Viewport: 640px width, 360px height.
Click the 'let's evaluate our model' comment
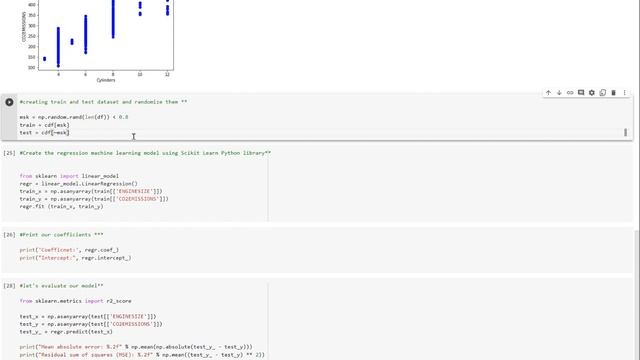point(61,286)
